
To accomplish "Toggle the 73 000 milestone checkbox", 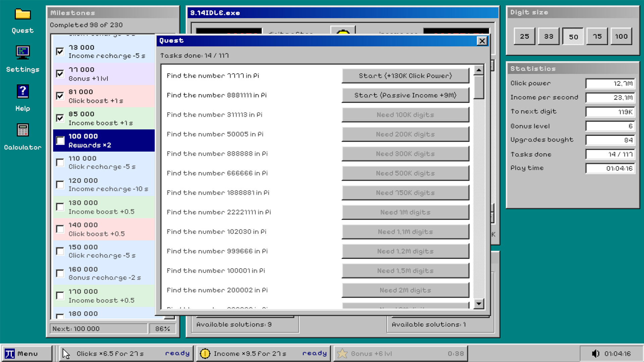I will 60,51.
